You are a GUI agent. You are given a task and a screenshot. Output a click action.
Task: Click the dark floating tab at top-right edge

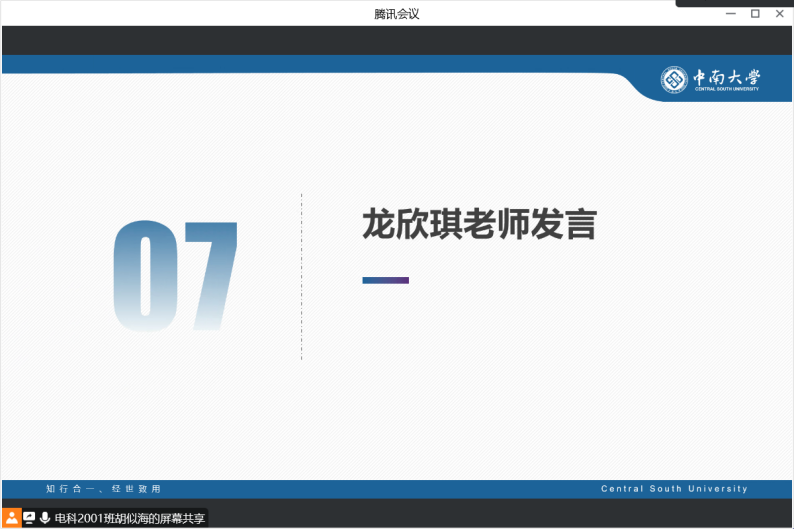734,3
